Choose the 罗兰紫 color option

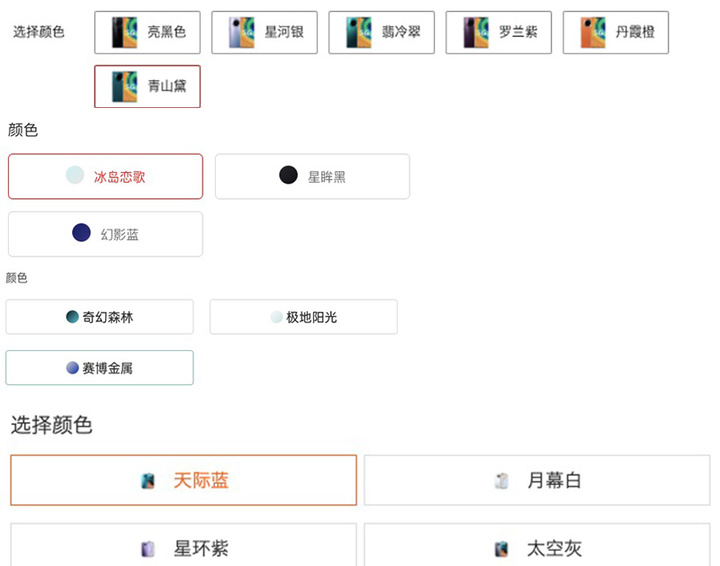(x=498, y=33)
